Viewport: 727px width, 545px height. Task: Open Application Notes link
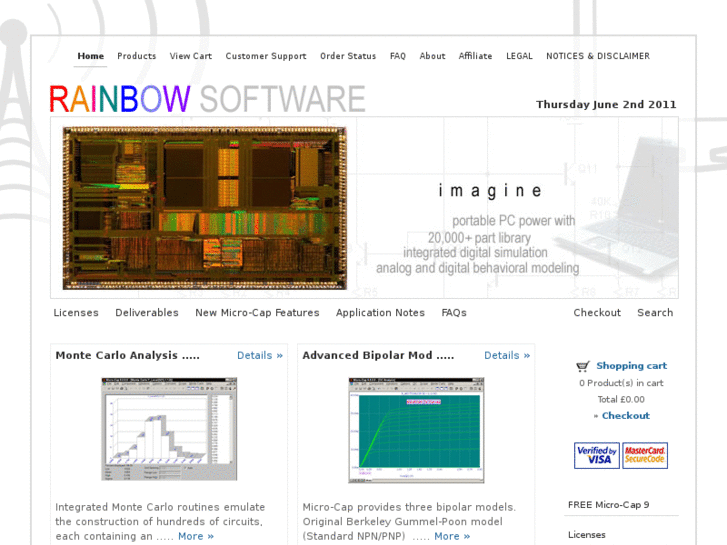[x=380, y=313]
